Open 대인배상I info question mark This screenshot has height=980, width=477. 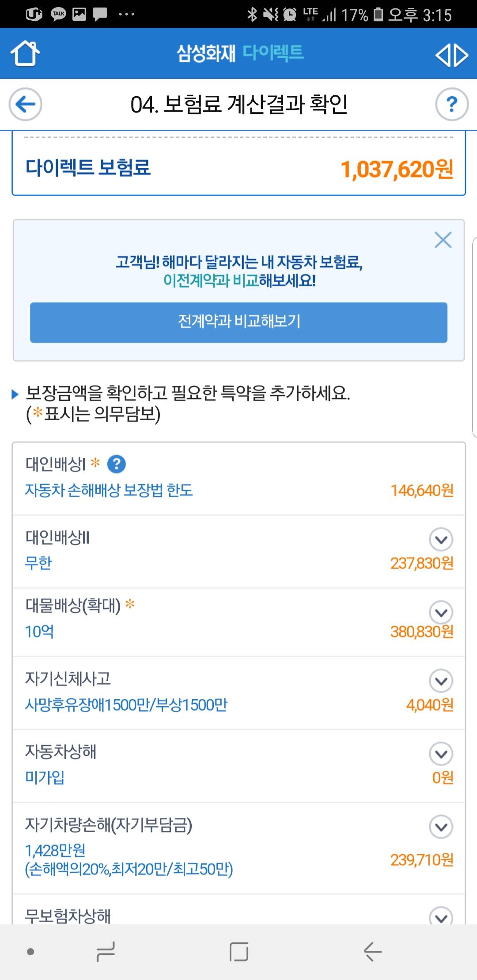click(117, 464)
